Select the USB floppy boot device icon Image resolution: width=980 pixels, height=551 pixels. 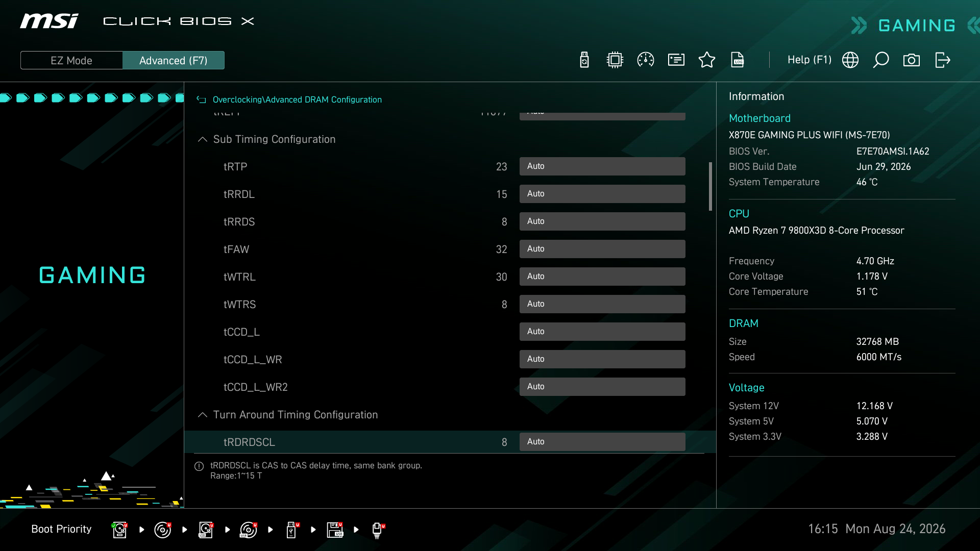335,530
